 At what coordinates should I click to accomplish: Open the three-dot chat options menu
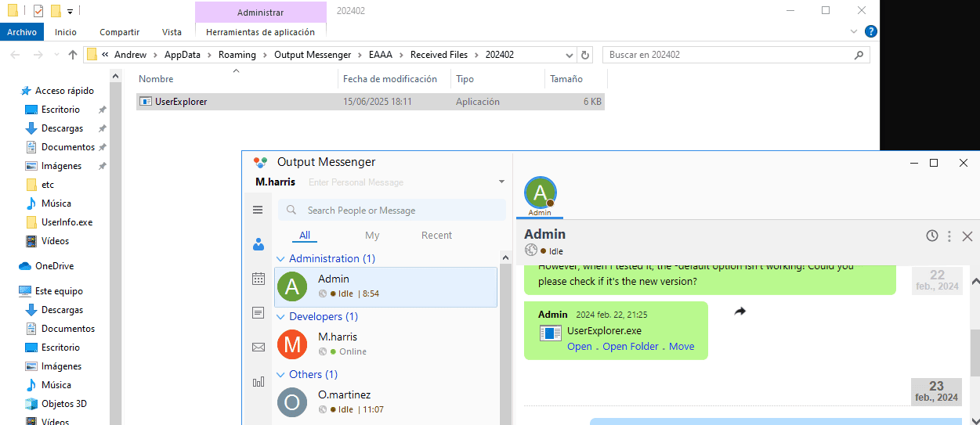pyautogui.click(x=949, y=236)
